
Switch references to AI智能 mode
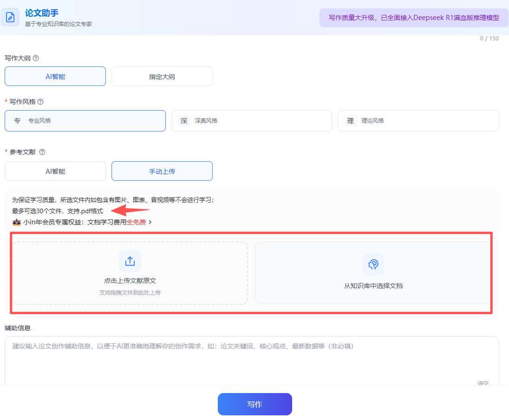tap(55, 171)
